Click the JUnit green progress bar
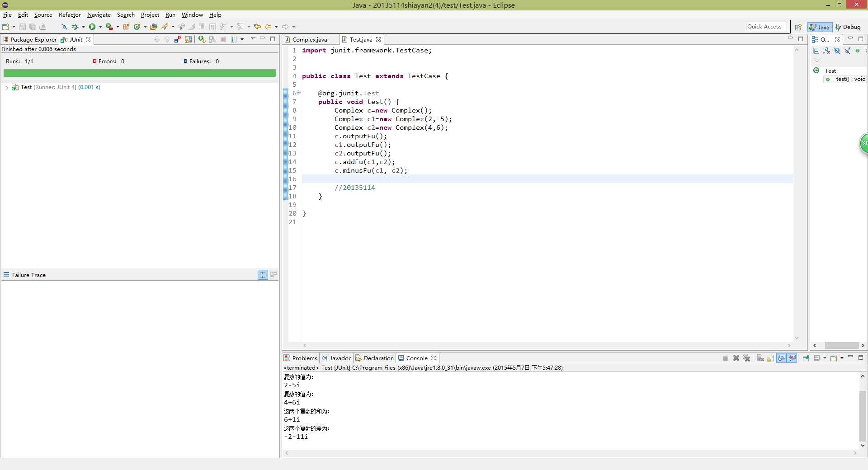The image size is (868, 470). pyautogui.click(x=139, y=73)
